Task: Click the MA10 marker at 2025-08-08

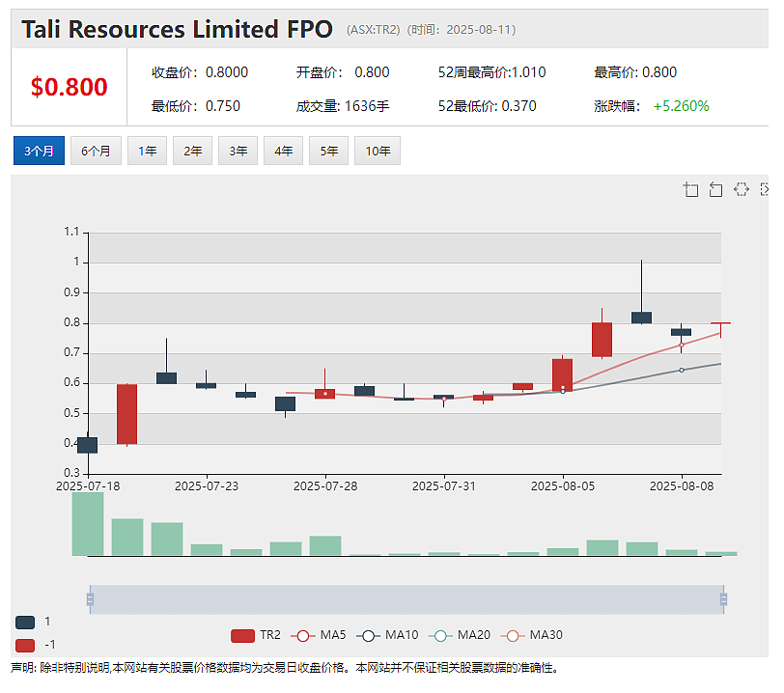Action: tap(682, 370)
